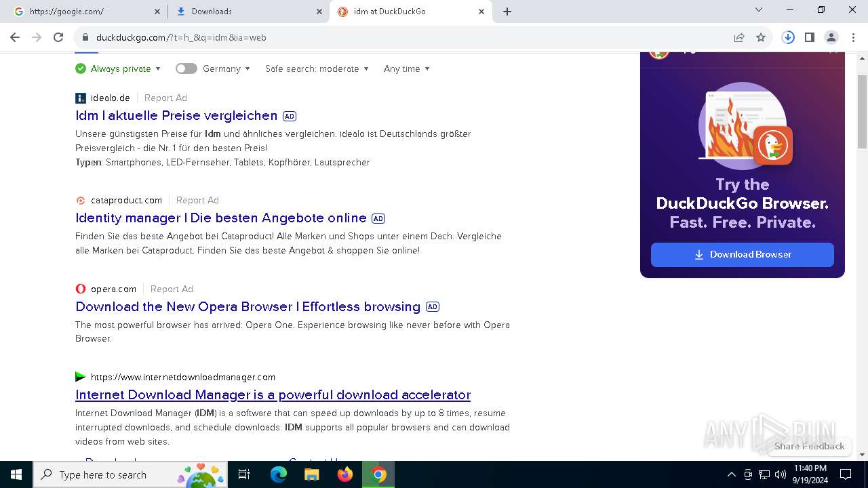
Task: Close the idm at DuckDuckGo tab
Action: pyautogui.click(x=481, y=12)
